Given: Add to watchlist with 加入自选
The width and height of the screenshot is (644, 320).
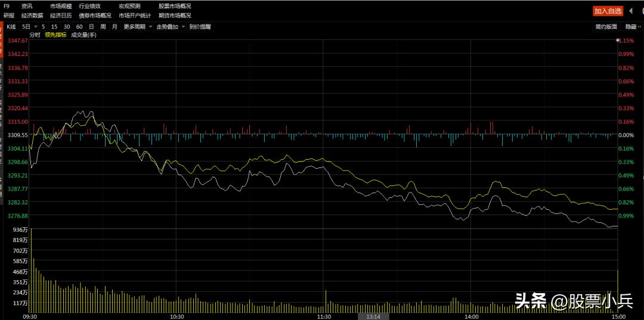Looking at the screenshot, I should (608, 11).
